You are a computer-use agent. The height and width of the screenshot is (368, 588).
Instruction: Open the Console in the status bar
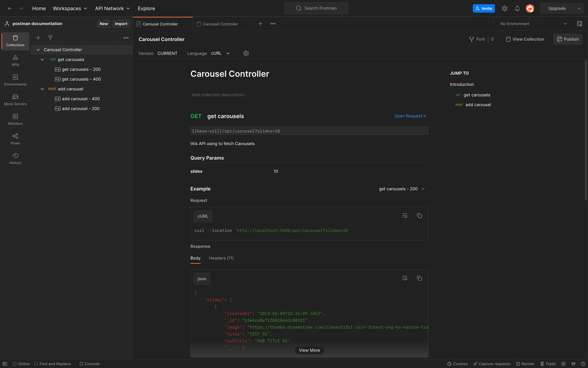(89, 364)
